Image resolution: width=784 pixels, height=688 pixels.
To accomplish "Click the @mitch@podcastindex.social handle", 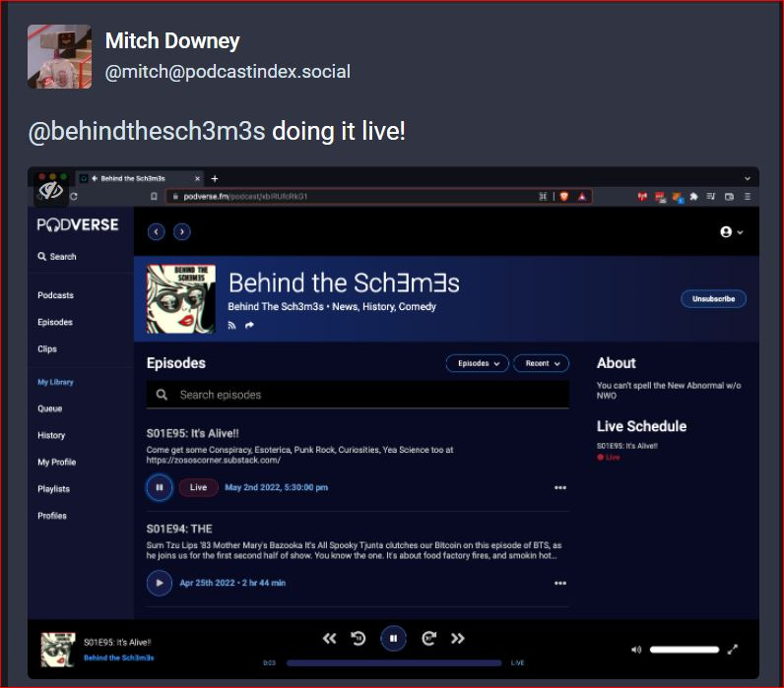I will coord(228,72).
